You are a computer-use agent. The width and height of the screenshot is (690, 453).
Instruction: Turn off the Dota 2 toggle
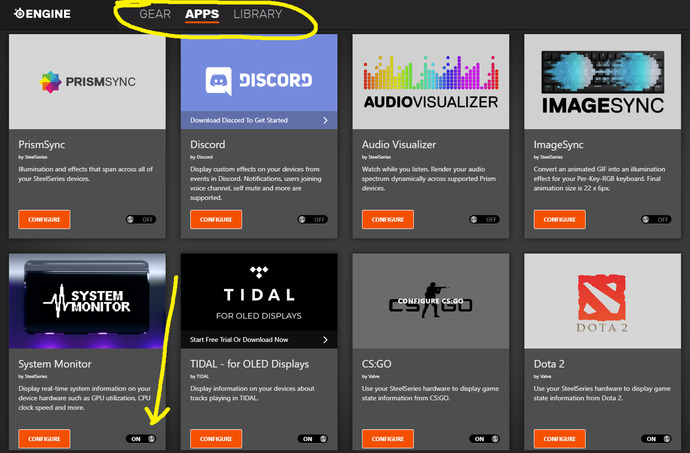pos(656,438)
